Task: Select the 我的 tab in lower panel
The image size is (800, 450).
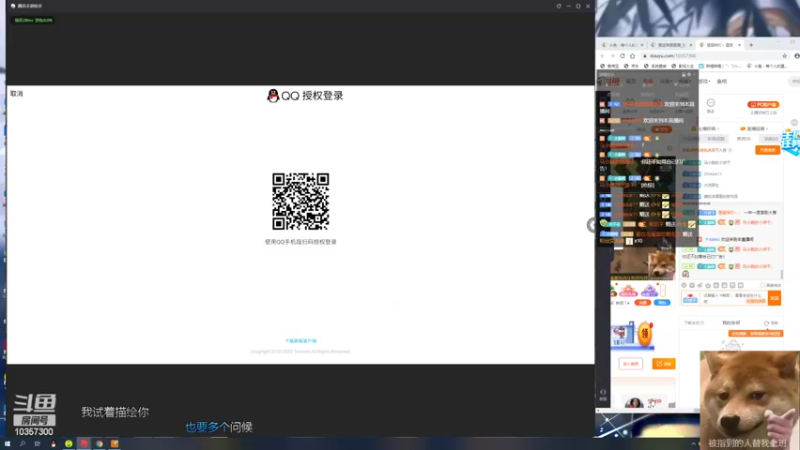Action: pos(731,323)
